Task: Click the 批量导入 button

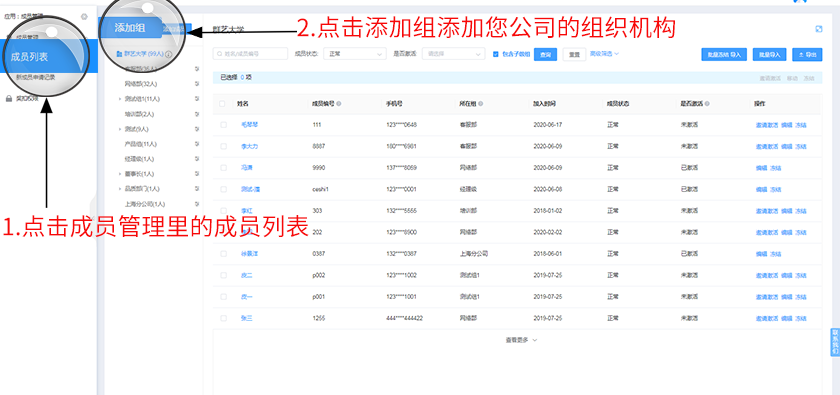Action: coord(769,55)
